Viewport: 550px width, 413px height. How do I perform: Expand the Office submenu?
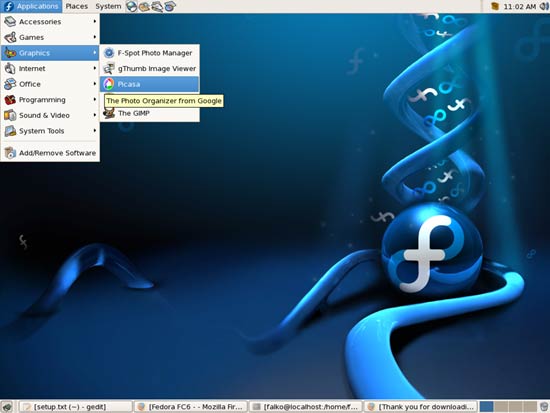click(50, 84)
